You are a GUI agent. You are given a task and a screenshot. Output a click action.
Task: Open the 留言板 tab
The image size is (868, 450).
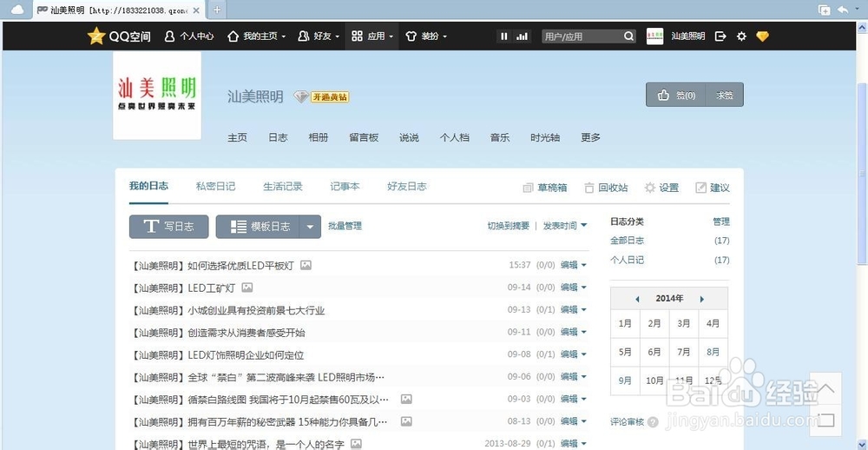coord(364,137)
